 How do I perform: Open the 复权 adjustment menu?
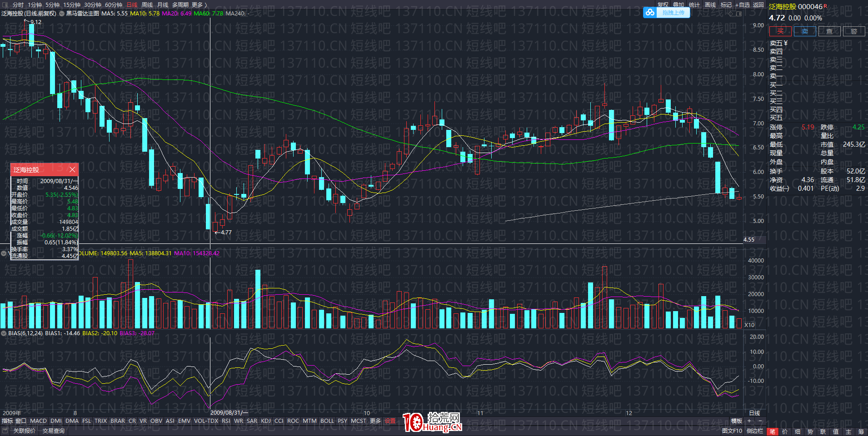[x=663, y=5]
